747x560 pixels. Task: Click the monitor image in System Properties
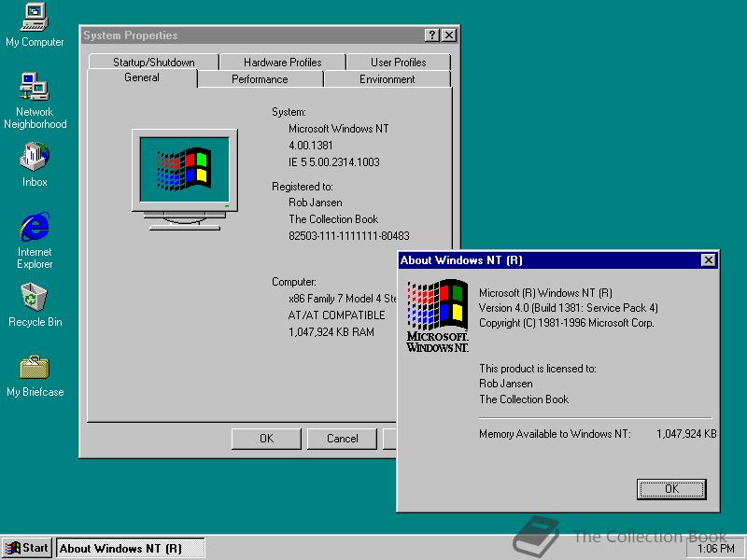tap(184, 179)
